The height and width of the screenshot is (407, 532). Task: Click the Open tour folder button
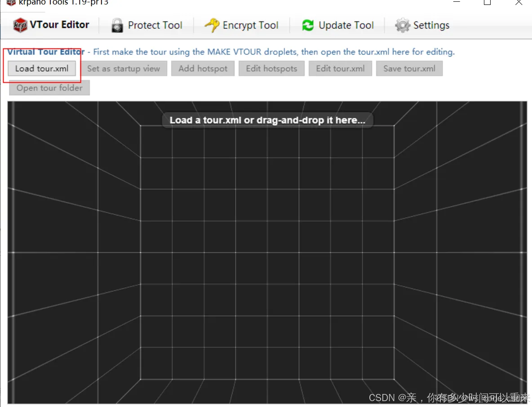click(x=49, y=88)
